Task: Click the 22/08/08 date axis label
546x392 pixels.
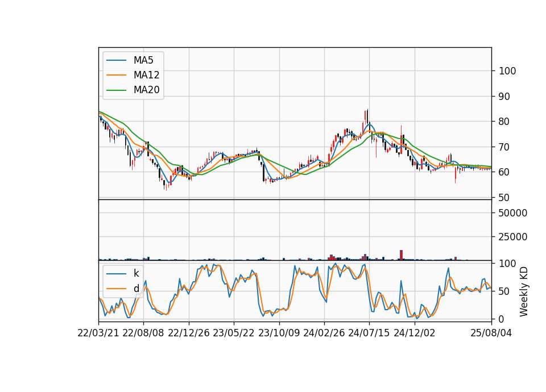Action: pyautogui.click(x=143, y=333)
